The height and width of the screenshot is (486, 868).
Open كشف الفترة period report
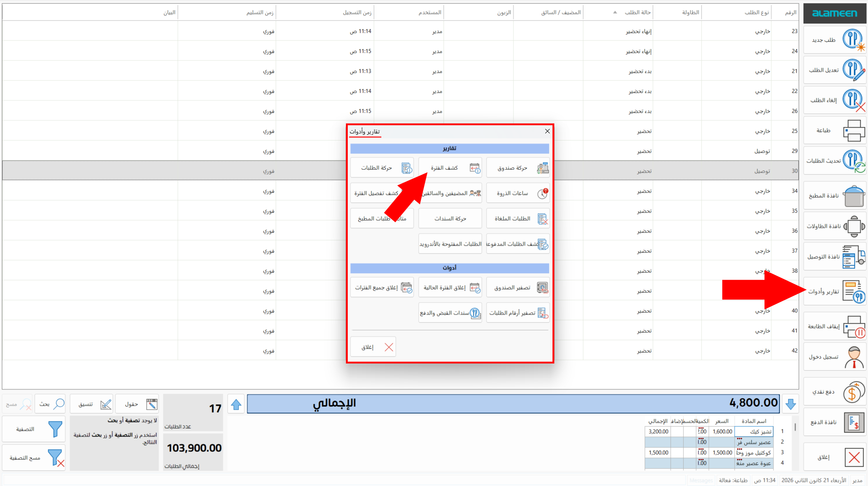[450, 168]
